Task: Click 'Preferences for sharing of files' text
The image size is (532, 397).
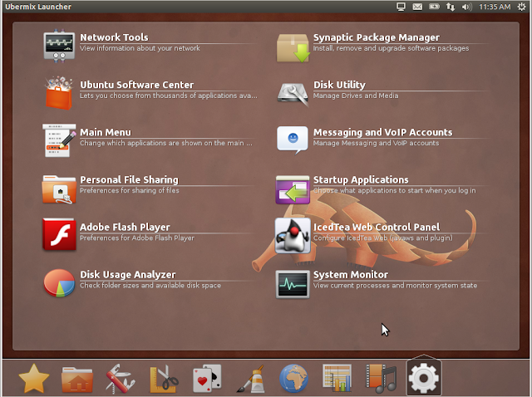Action: [x=130, y=190]
